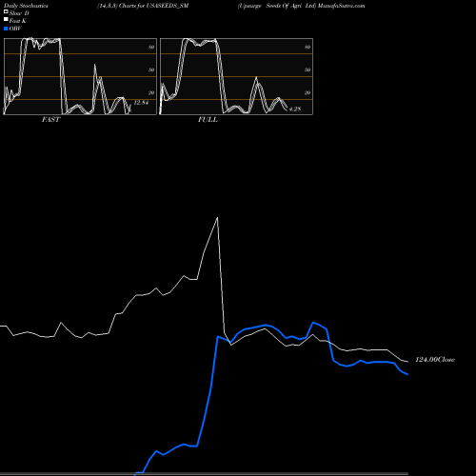
Task: Click the 50 axis label in FULL chart
Action: (307, 69)
